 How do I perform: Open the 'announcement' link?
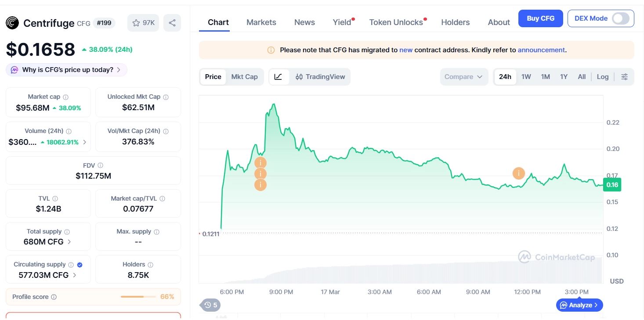click(541, 50)
